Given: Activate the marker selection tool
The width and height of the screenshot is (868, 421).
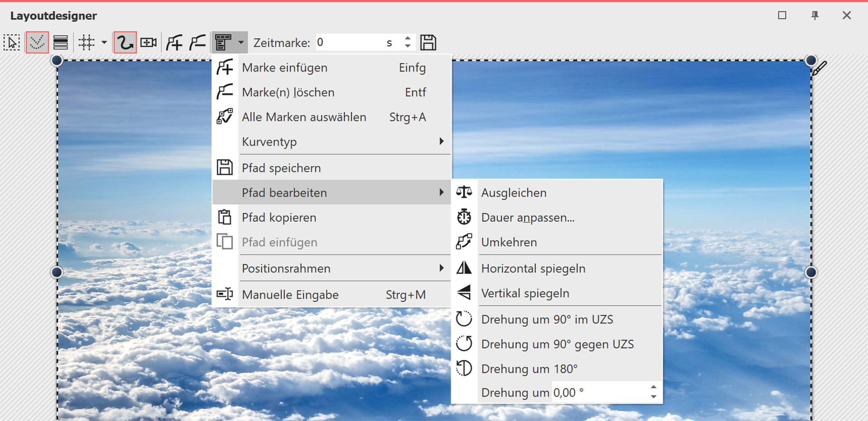Looking at the screenshot, I should click(x=37, y=42).
